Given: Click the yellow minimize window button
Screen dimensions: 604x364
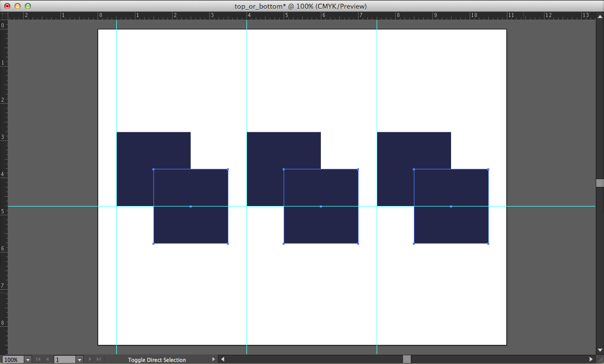Looking at the screenshot, I should (18, 6).
